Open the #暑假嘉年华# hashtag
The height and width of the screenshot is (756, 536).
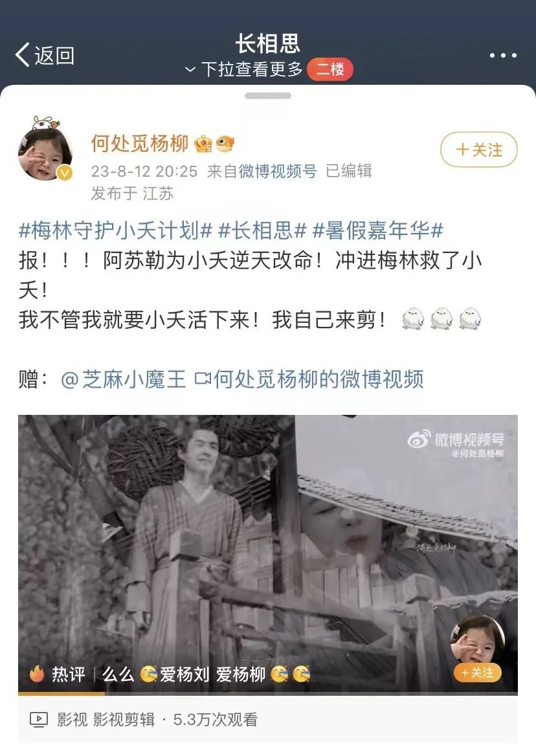(x=378, y=230)
